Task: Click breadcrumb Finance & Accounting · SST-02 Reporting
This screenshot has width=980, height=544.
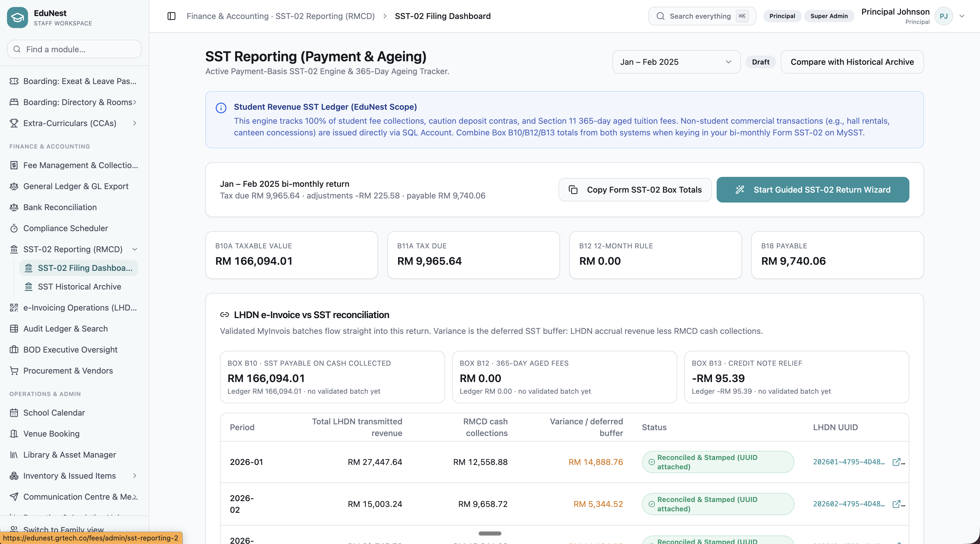Action: [281, 16]
